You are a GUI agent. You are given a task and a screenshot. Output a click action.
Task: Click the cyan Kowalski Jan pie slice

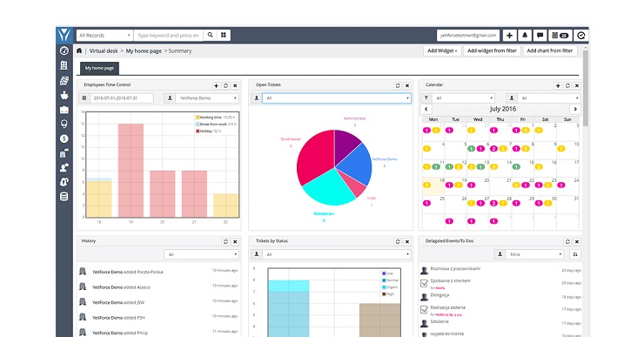pos(329,187)
